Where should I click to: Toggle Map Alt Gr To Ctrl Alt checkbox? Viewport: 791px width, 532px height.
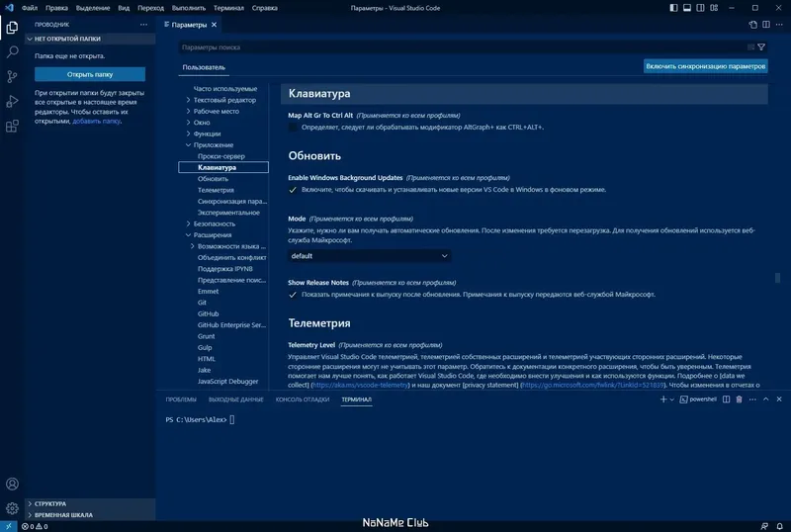tap(293, 128)
